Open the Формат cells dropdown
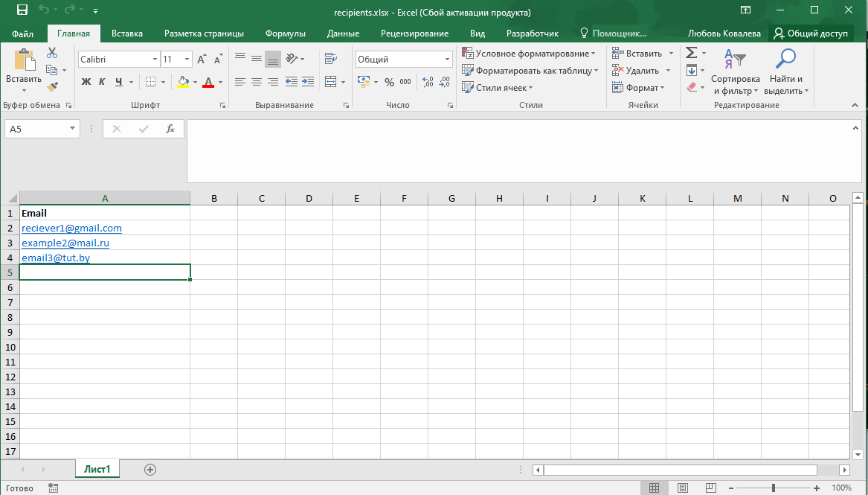The image size is (868, 495). click(x=637, y=88)
